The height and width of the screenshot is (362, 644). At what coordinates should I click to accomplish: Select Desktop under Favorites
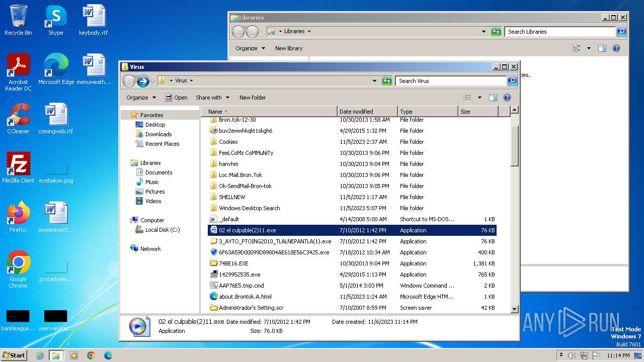tap(155, 125)
